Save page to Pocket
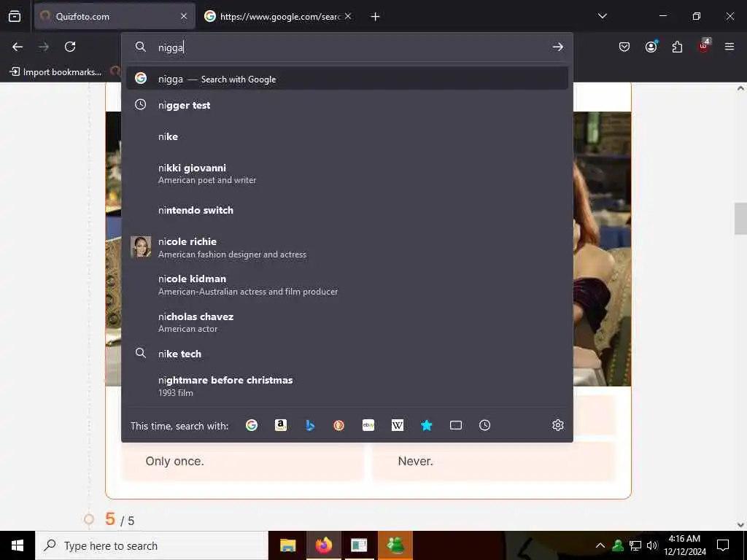The height and width of the screenshot is (560, 747). click(x=624, y=47)
